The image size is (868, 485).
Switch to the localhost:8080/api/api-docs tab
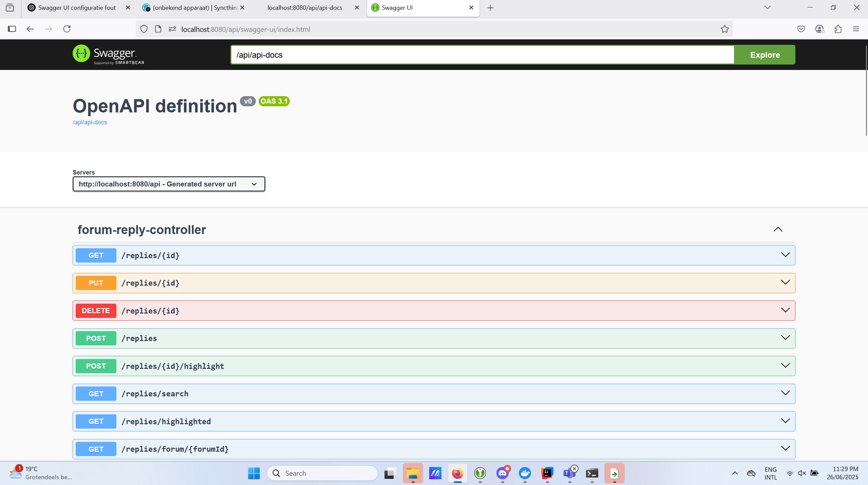(304, 7)
